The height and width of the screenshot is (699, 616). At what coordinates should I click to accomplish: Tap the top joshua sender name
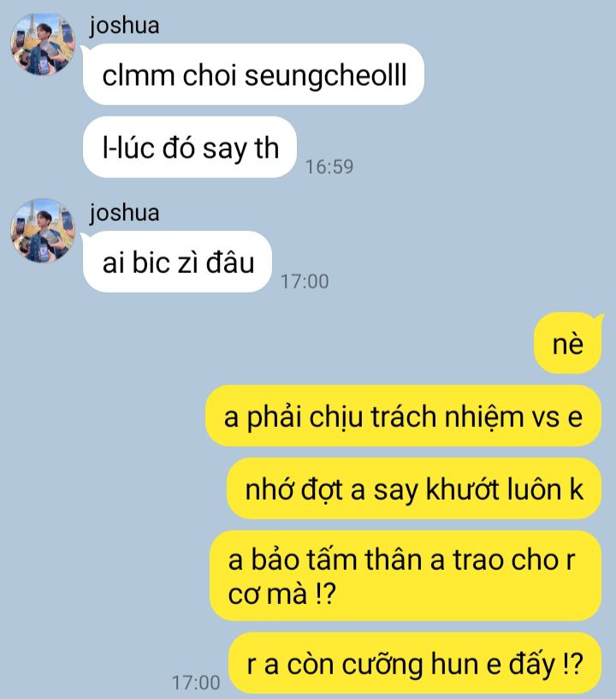click(x=124, y=26)
